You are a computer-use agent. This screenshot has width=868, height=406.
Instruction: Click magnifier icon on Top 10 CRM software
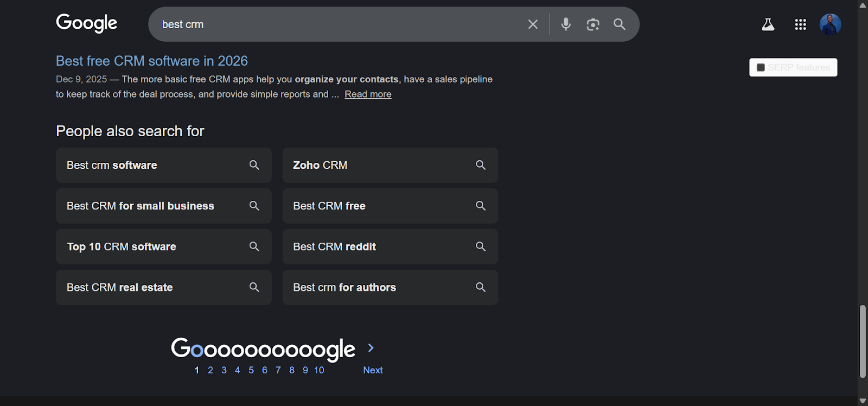254,246
